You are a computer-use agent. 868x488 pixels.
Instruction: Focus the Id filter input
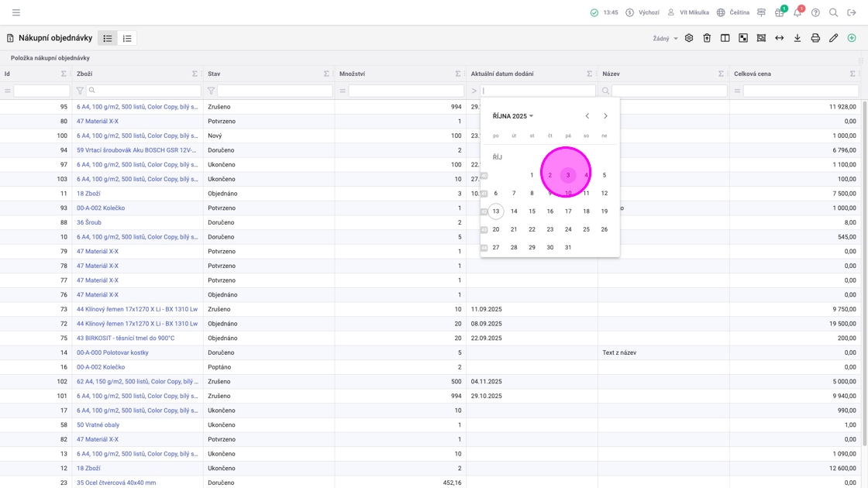pos(42,91)
